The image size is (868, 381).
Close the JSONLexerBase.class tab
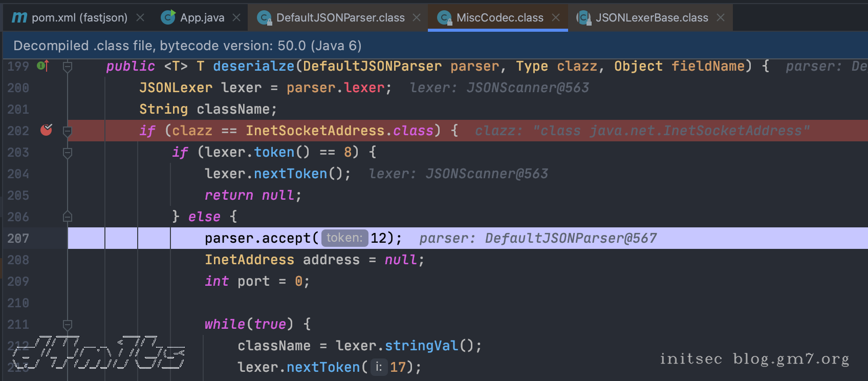click(721, 17)
